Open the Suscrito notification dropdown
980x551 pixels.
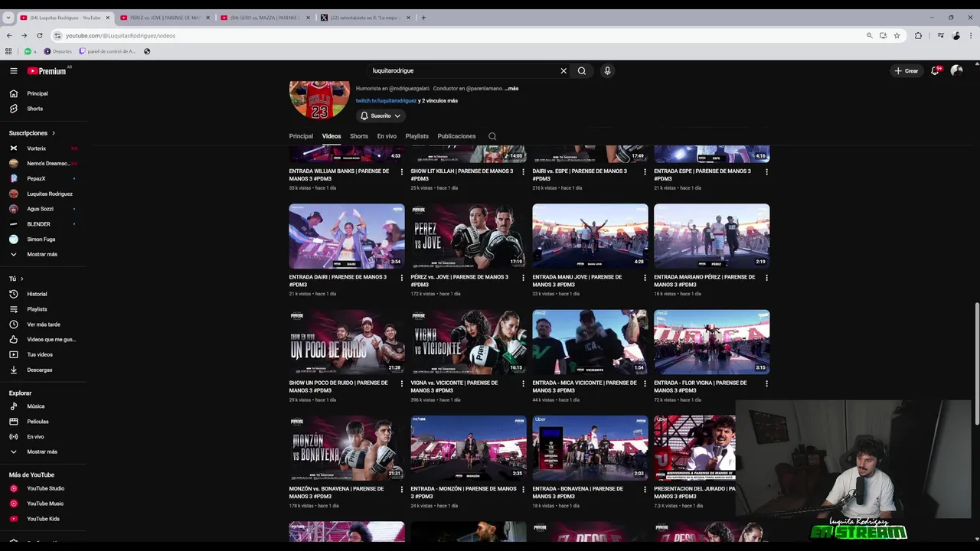pyautogui.click(x=381, y=116)
